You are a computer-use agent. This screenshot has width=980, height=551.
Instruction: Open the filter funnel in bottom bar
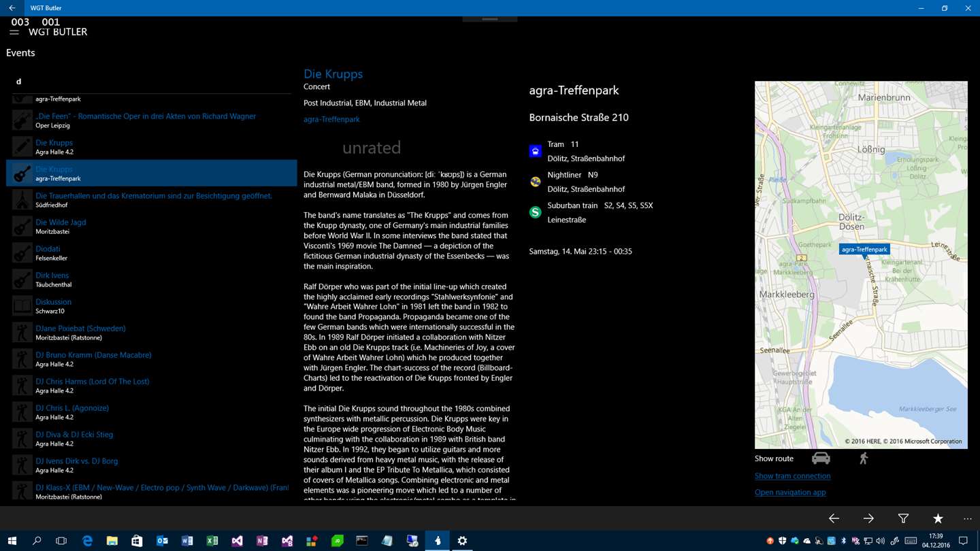[x=903, y=518]
